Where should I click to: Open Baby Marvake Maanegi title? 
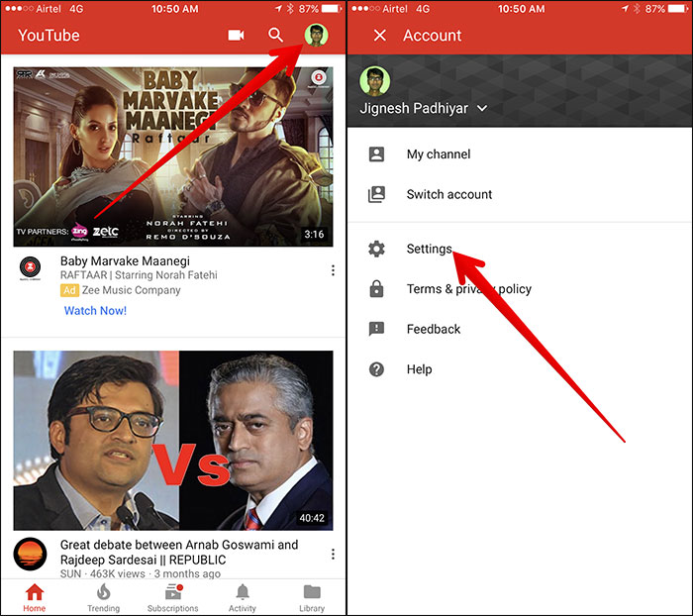coord(125,260)
